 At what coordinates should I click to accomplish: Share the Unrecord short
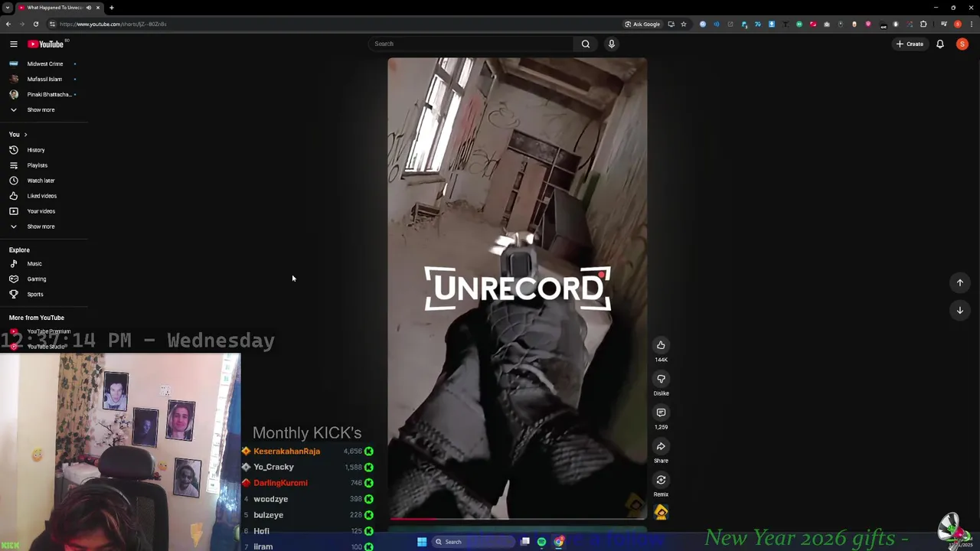(661, 446)
